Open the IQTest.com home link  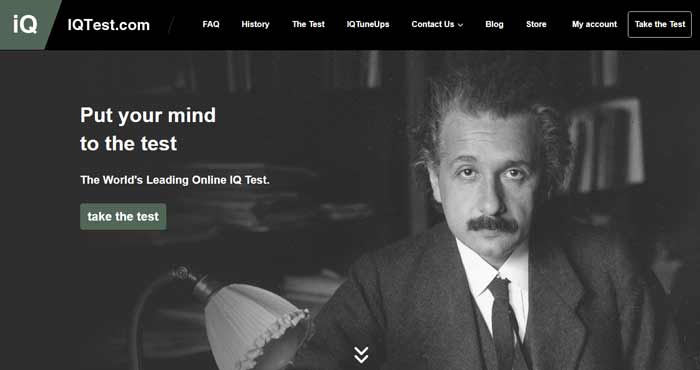coord(108,25)
